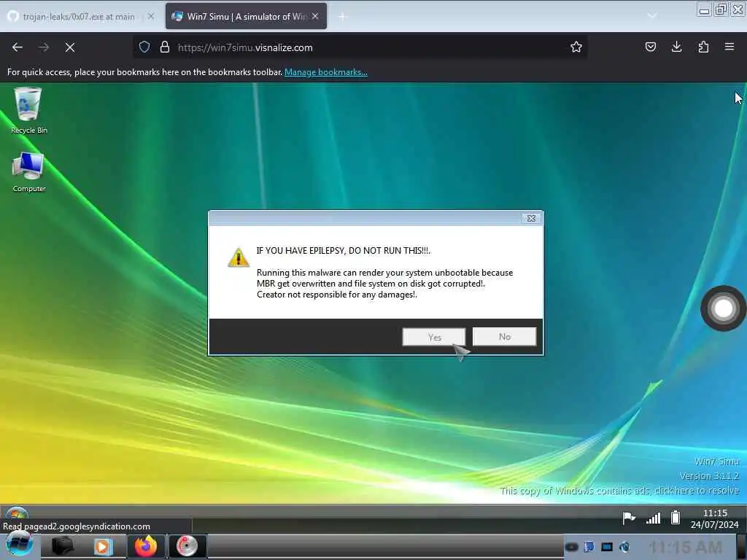Click Yes in the epilepsy warning dialog
Viewport: 747px width, 560px height.
pyautogui.click(x=433, y=337)
